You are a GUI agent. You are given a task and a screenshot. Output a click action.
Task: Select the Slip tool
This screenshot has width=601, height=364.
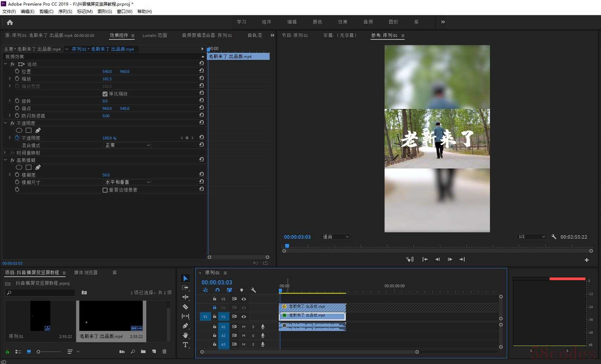185,316
